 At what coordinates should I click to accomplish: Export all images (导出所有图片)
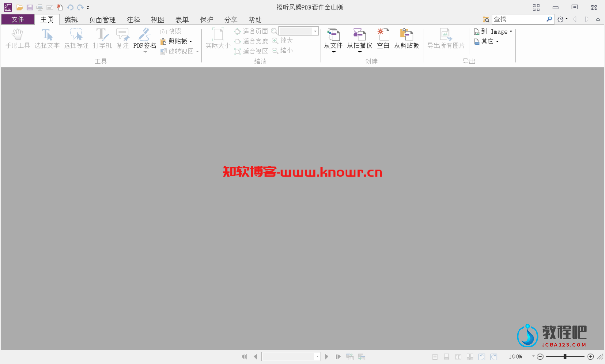(x=446, y=39)
